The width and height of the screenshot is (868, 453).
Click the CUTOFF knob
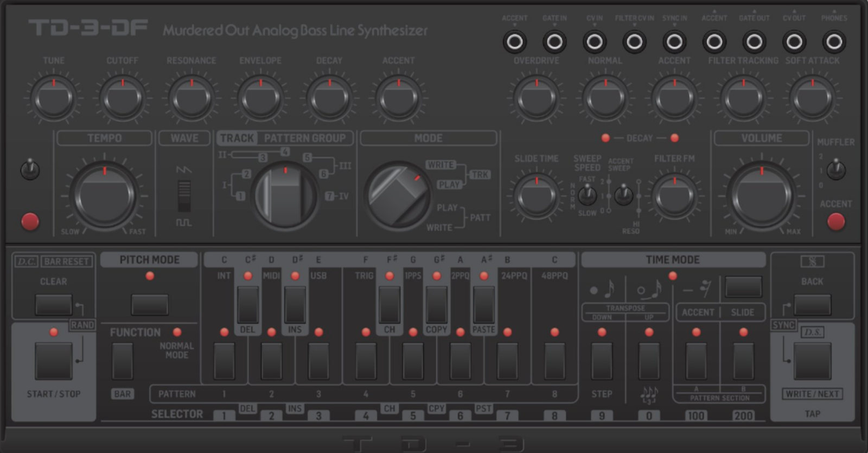pyautogui.click(x=122, y=99)
